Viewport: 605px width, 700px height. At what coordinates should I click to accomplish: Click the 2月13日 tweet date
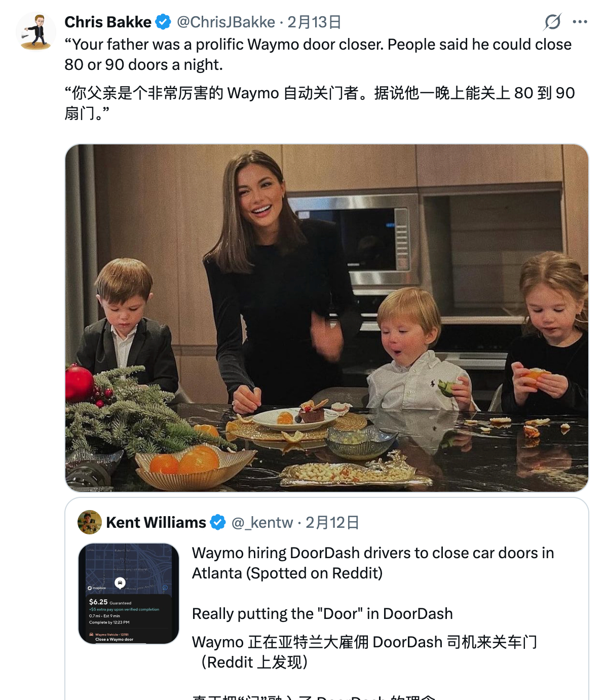[x=314, y=22]
